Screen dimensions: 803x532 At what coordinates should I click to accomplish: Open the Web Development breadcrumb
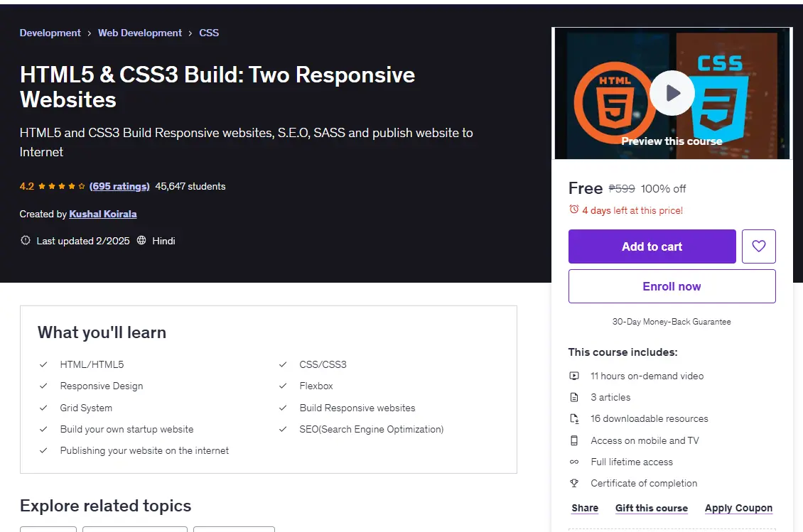coord(140,33)
